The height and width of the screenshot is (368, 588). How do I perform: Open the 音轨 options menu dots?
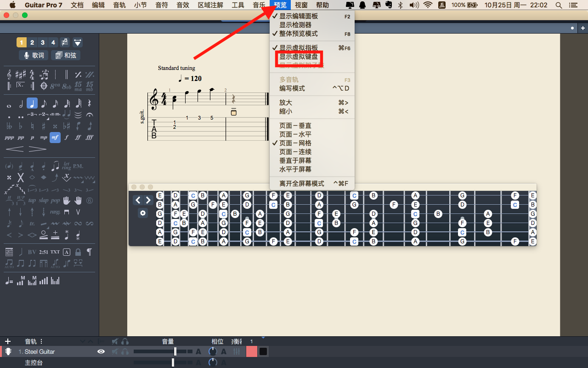pos(41,341)
